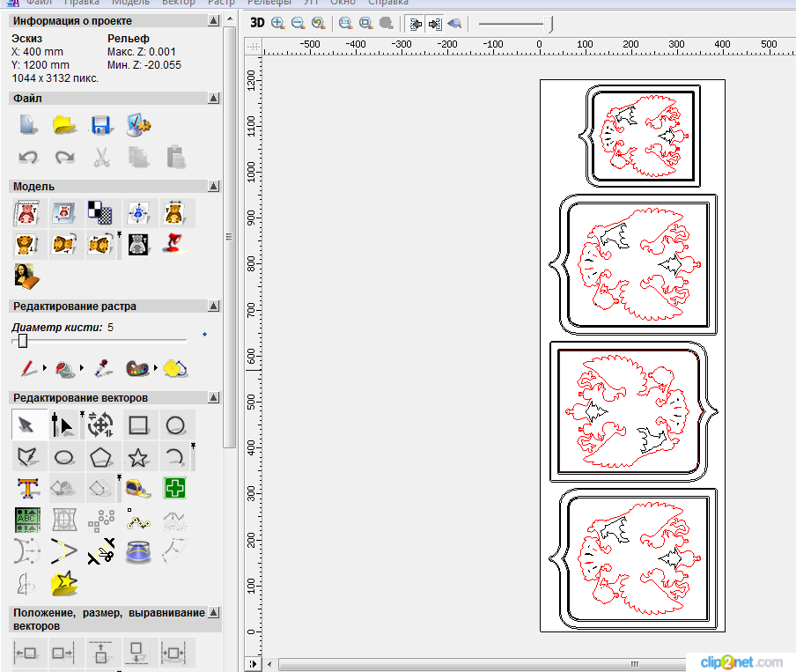
Task: Choose the rectangle drawing tool
Action: click(138, 425)
